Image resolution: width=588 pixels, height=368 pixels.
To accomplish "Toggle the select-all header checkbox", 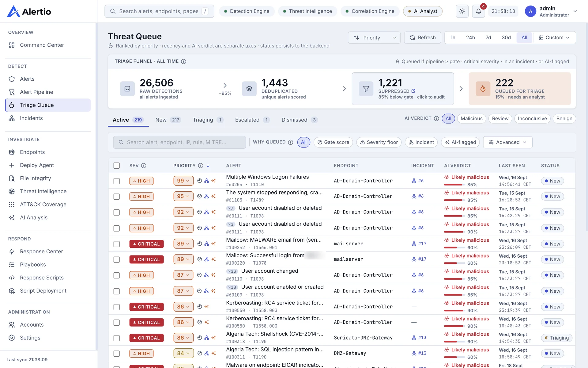I will coord(117,166).
